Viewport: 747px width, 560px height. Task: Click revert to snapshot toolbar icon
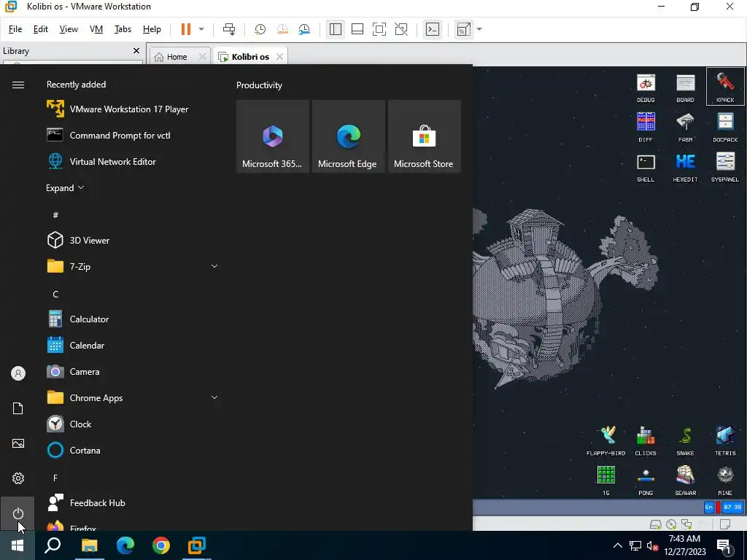282,29
